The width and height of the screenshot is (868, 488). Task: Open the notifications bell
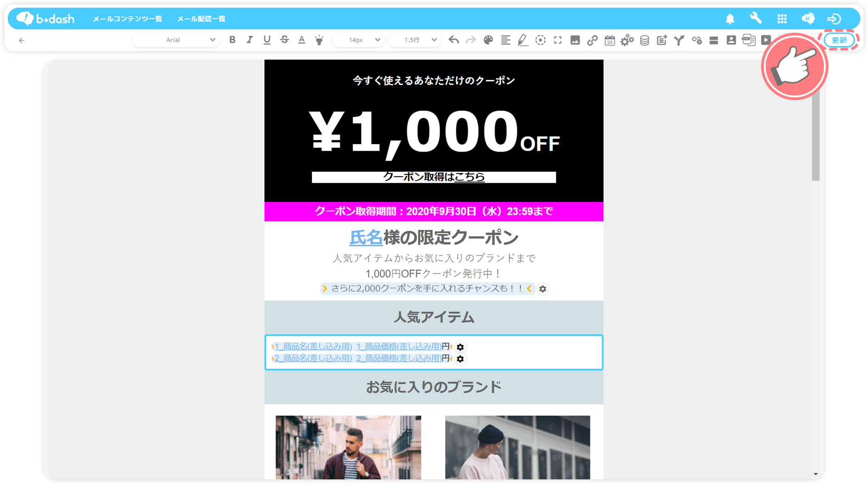click(x=730, y=18)
